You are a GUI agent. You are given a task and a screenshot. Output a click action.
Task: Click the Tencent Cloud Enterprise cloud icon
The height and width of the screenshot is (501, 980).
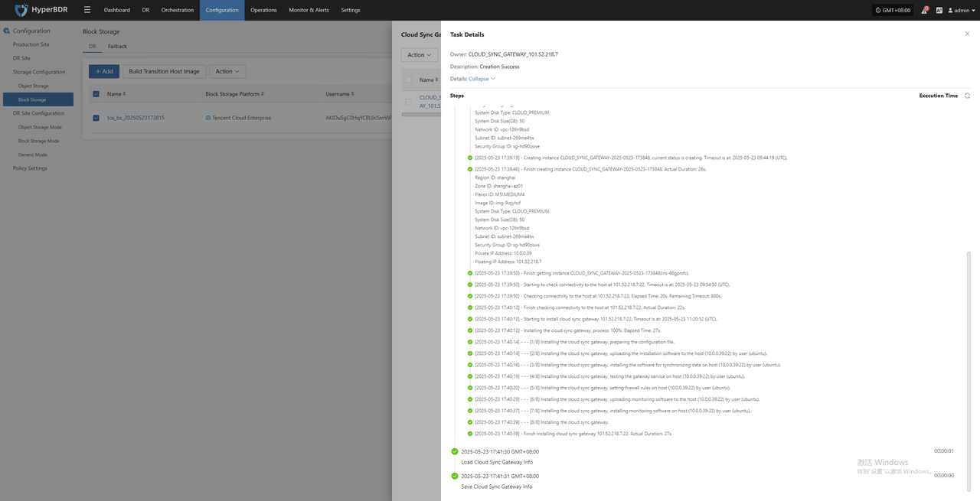[208, 118]
